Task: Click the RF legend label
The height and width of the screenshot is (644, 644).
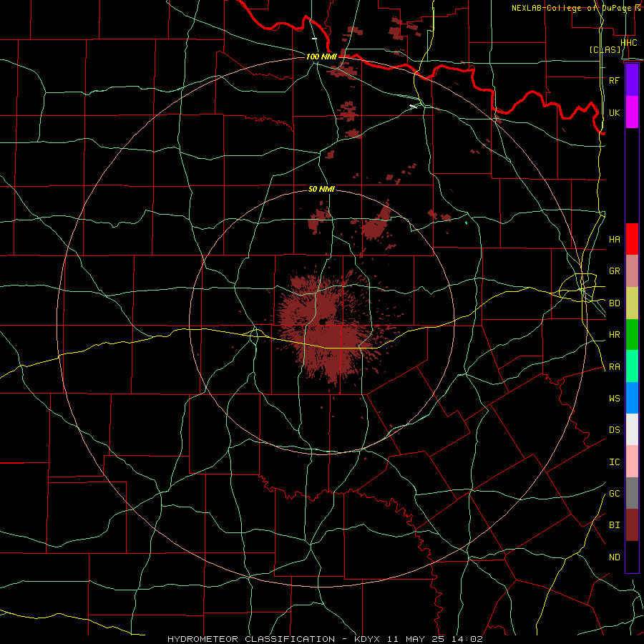Action: (614, 80)
